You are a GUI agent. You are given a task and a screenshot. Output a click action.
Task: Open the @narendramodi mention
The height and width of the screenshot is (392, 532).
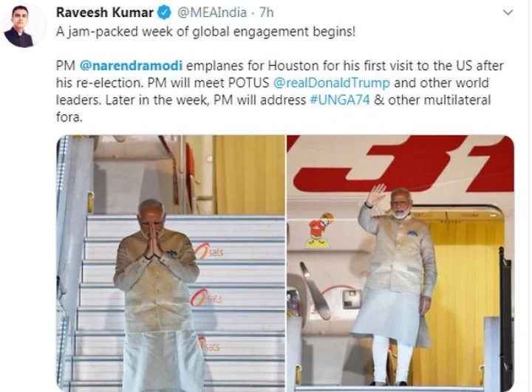131,66
